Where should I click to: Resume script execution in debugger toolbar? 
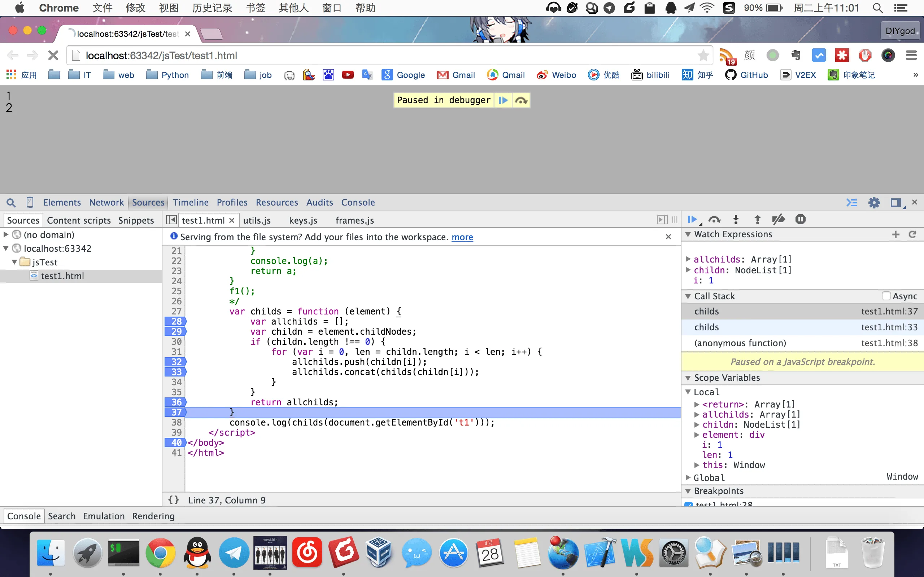692,220
